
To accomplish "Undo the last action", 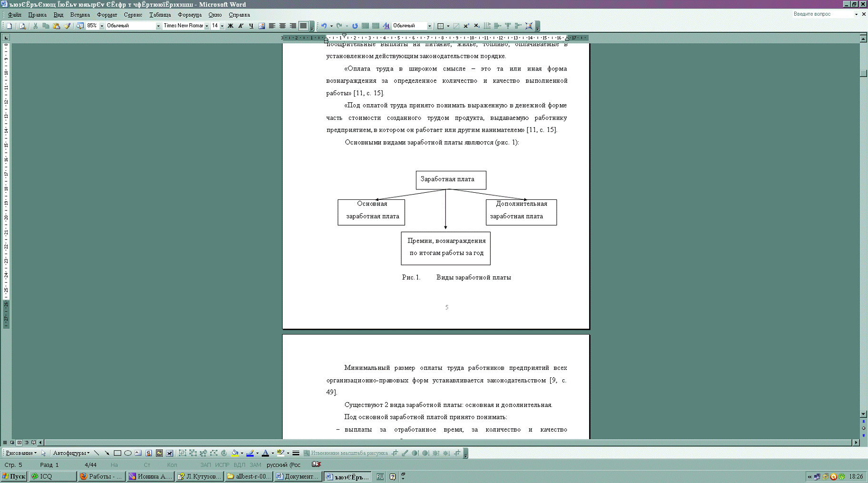I will [x=324, y=26].
